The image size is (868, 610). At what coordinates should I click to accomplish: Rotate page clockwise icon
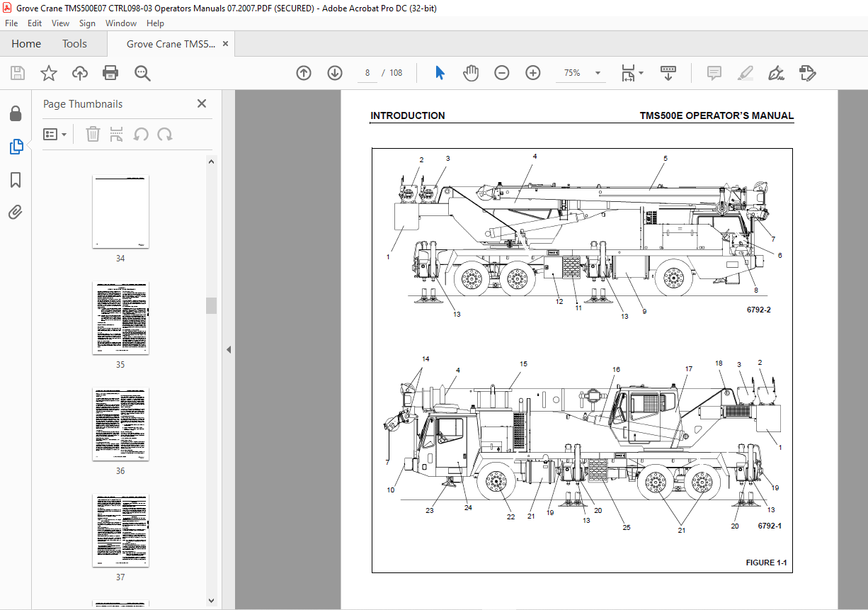165,134
